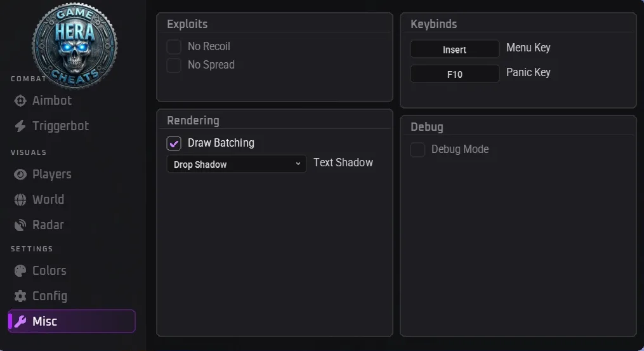The image size is (644, 351).
Task: Enable the No Recoil checkbox
Action: [x=174, y=46]
